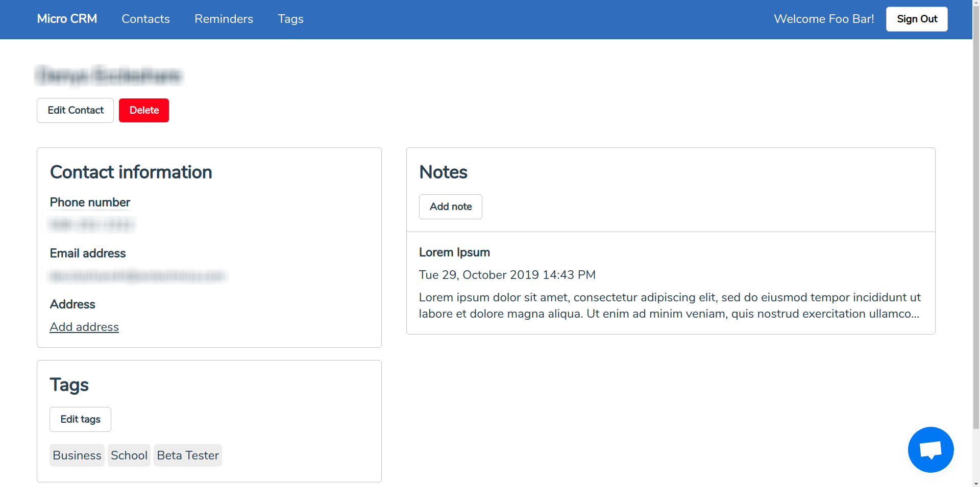The width and height of the screenshot is (980, 487).
Task: Go to the Tags page
Action: [x=290, y=19]
